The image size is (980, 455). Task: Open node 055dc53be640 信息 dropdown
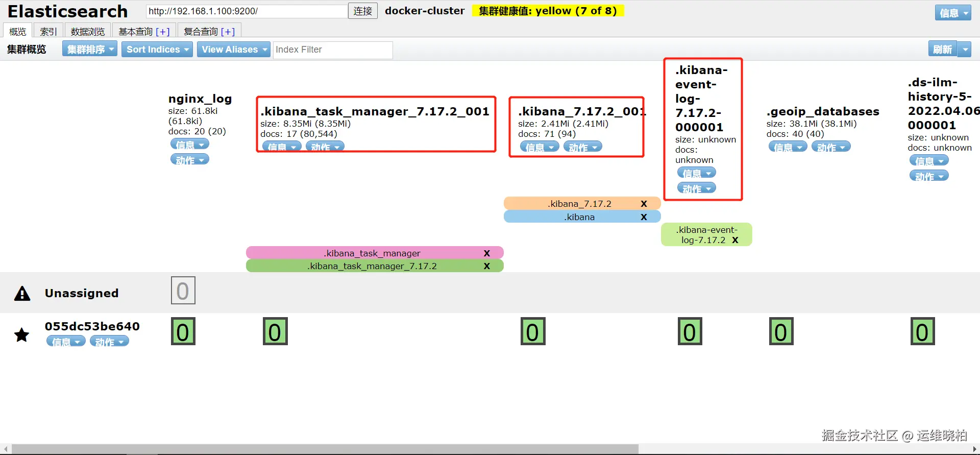(66, 341)
